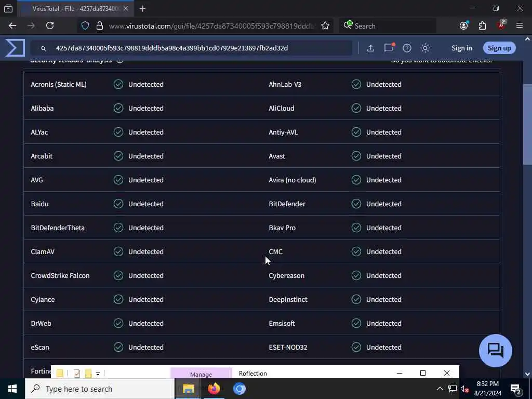The height and width of the screenshot is (399, 532).
Task: Click the DeepInstinct vendor name
Action: click(288, 299)
